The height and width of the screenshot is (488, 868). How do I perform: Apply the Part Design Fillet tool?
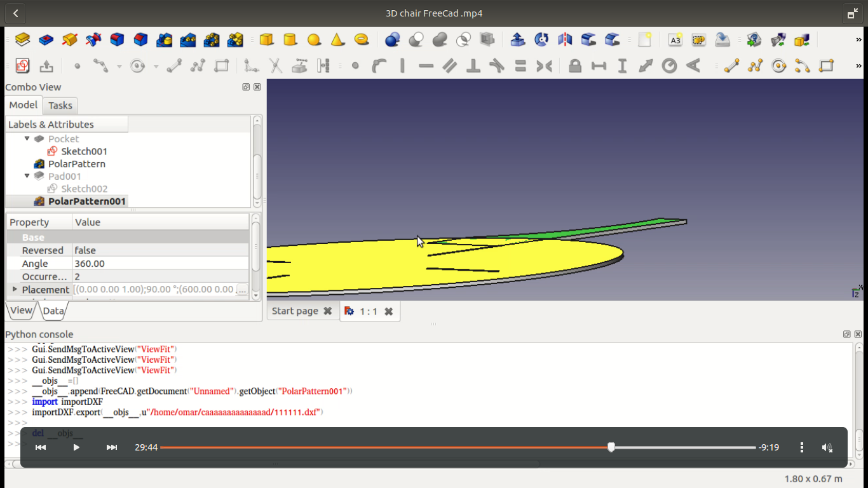[117, 40]
